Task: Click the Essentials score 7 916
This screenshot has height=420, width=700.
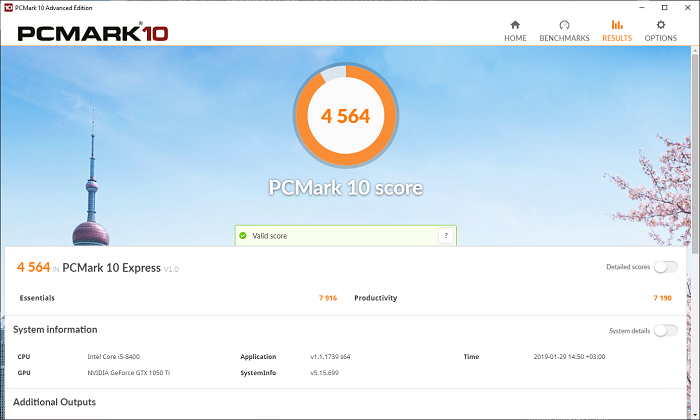Action: [327, 298]
